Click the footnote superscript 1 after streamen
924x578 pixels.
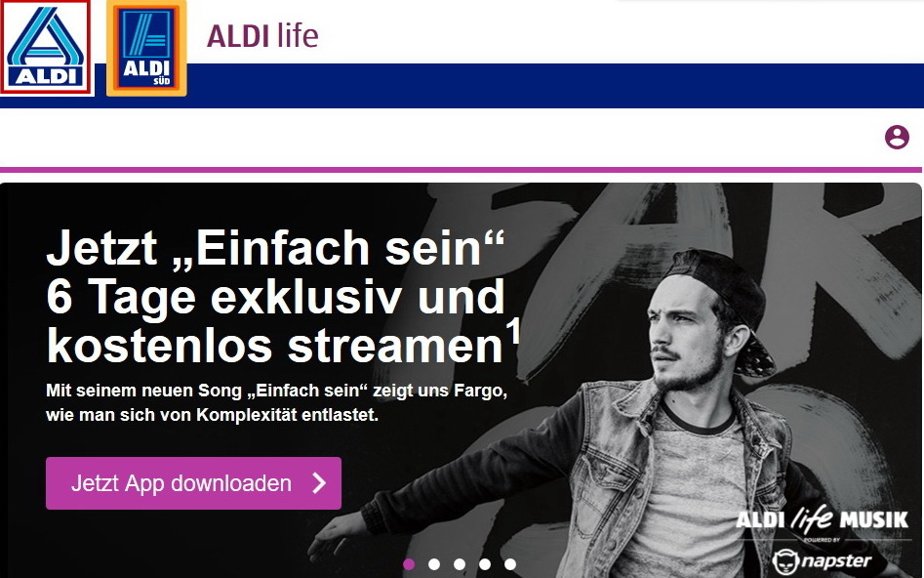coord(514,331)
